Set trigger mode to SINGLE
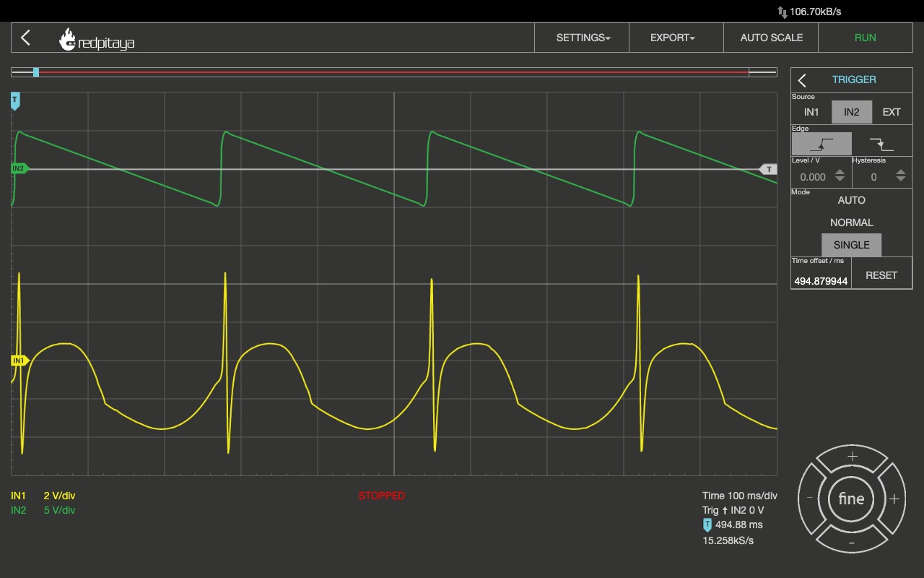The image size is (924, 578). click(852, 245)
